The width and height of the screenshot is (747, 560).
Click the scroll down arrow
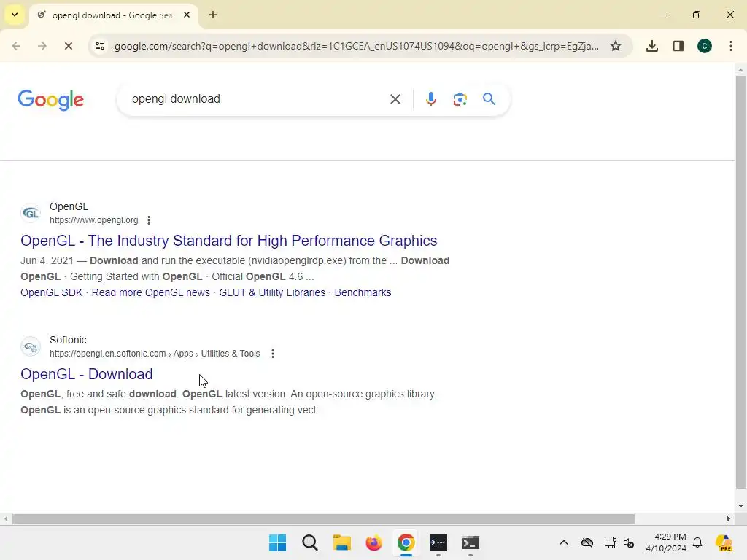(740, 506)
